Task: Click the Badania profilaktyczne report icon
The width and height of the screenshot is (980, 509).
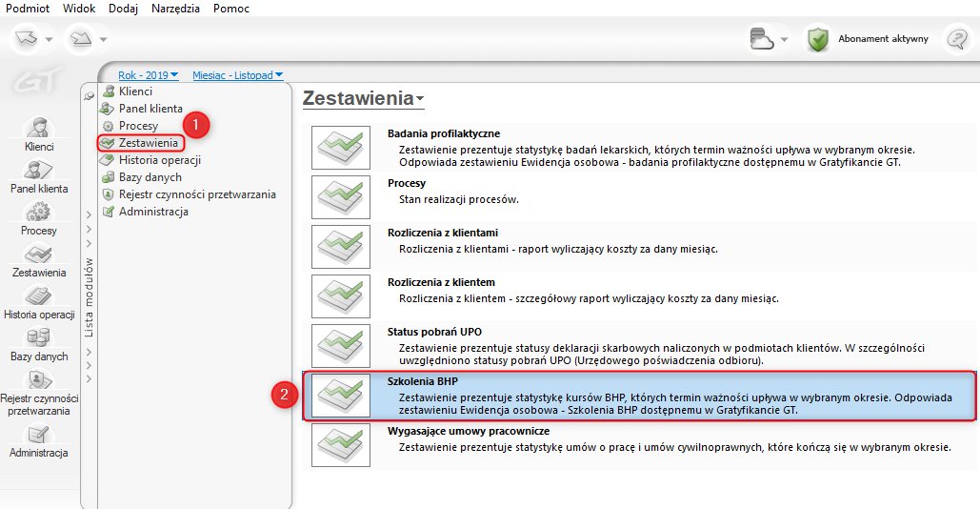Action: point(341,148)
